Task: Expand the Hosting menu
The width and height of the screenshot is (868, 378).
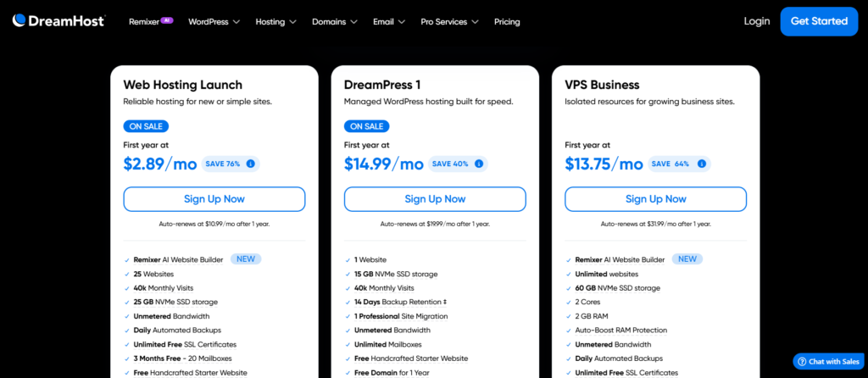Action: point(275,22)
